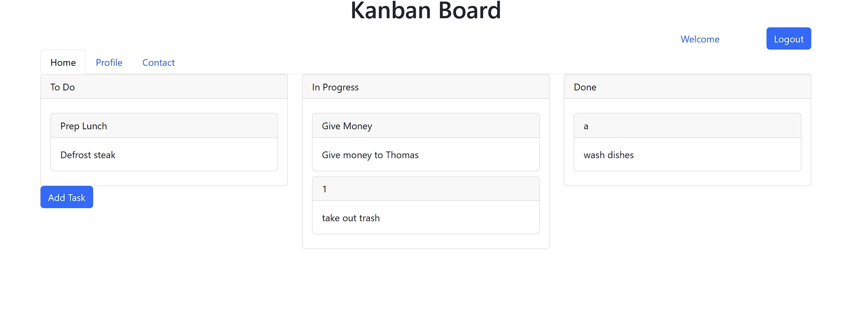Click the take out trash description
The height and width of the screenshot is (316, 868).
351,218
